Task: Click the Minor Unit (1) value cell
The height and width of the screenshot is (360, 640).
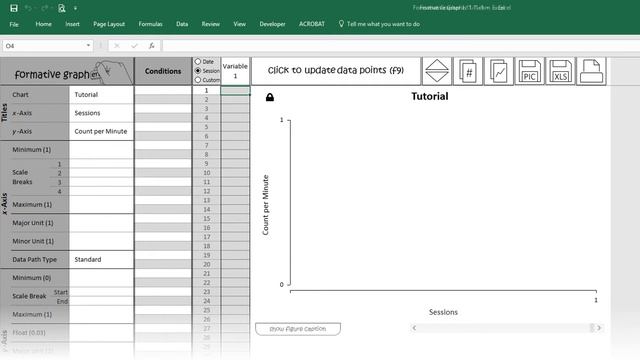Action: [x=101, y=241]
